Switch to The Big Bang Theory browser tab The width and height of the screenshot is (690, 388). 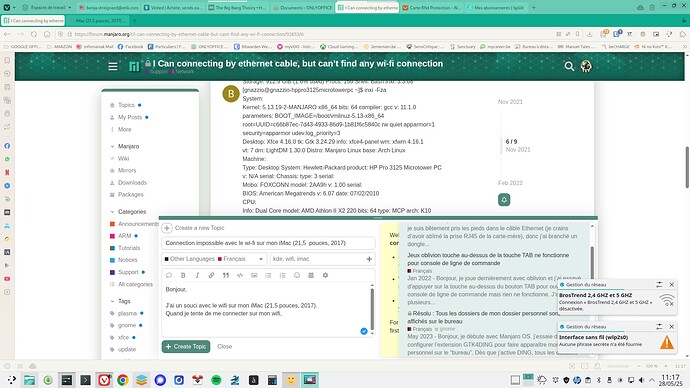237,7
